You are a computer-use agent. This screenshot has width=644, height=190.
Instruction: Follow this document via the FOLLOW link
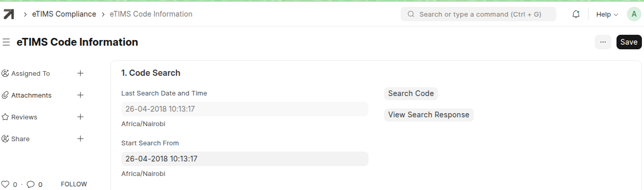pyautogui.click(x=74, y=184)
